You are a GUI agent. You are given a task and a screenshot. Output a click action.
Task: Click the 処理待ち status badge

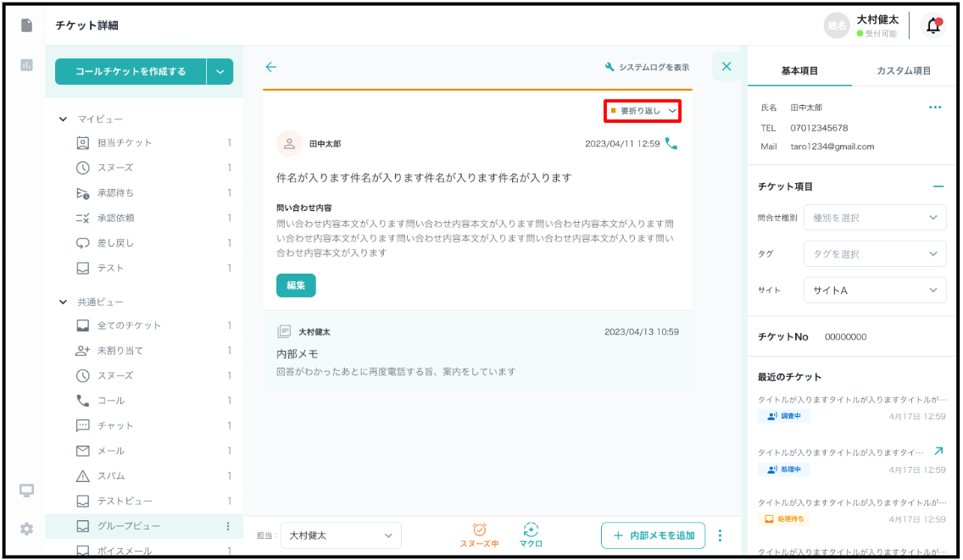[x=783, y=519]
